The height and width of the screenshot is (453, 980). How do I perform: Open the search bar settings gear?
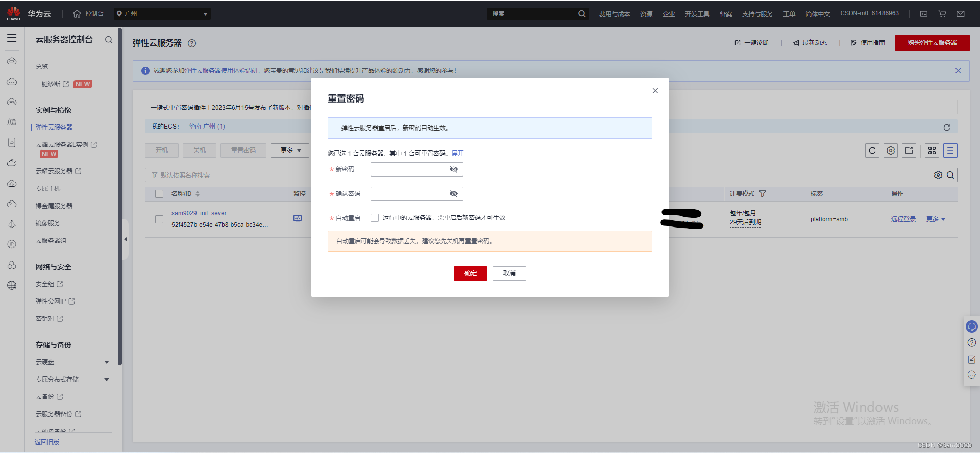pyautogui.click(x=938, y=175)
